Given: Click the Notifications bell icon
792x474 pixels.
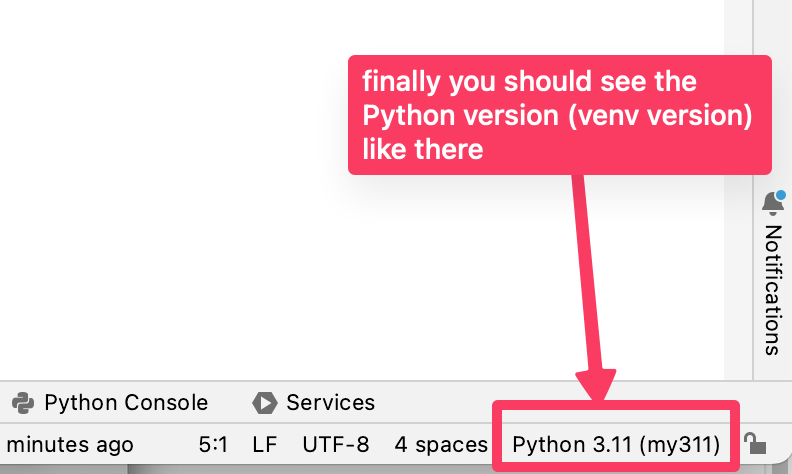Looking at the screenshot, I should [772, 204].
